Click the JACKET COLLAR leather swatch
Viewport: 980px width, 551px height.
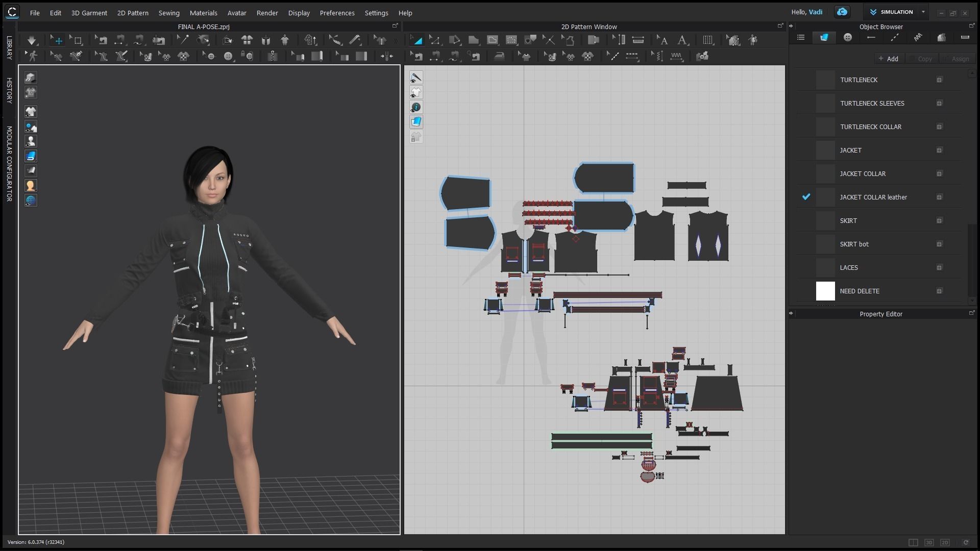[x=825, y=197]
